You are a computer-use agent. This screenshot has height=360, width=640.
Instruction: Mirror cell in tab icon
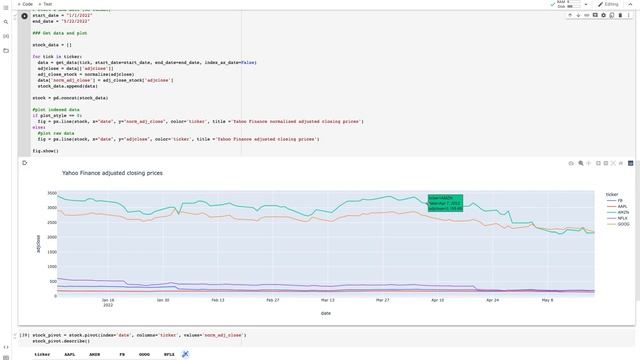tap(612, 16)
